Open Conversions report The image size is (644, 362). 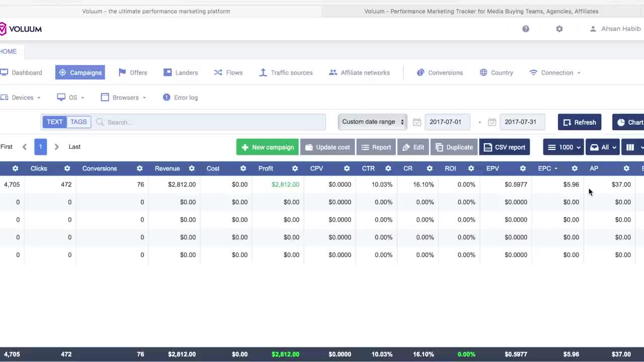tap(440, 72)
